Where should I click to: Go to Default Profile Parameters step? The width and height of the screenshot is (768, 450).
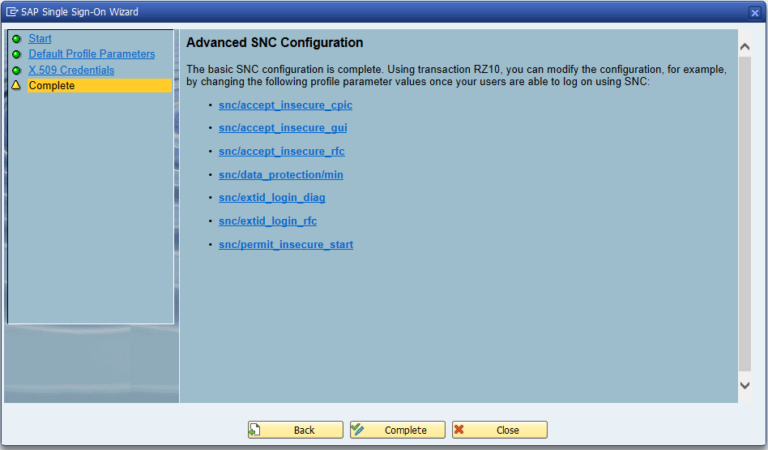(x=92, y=54)
